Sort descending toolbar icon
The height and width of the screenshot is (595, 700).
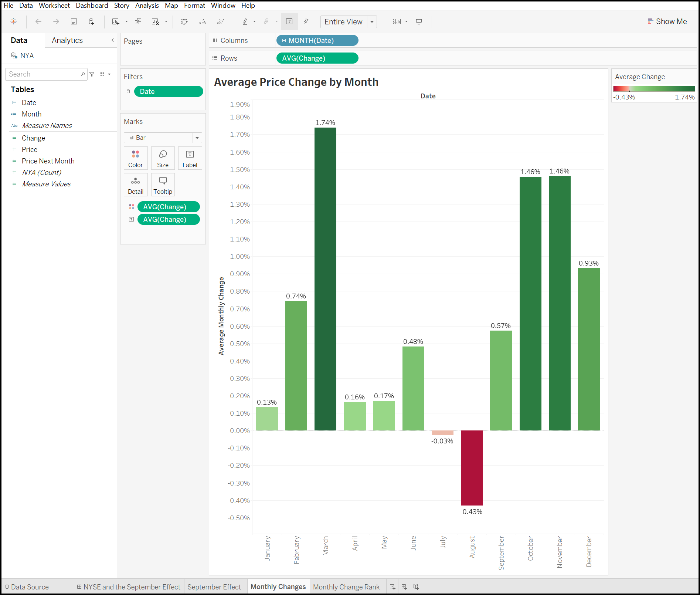[220, 21]
